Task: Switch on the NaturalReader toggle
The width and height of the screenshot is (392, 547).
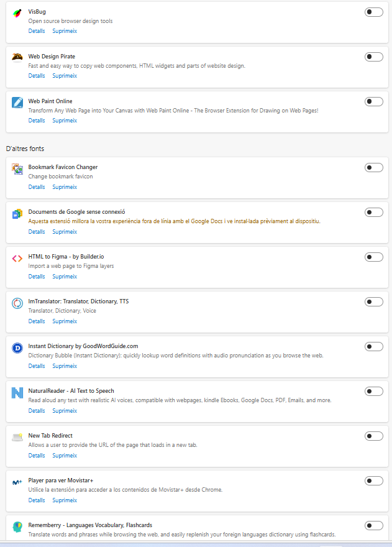Action: [373, 392]
